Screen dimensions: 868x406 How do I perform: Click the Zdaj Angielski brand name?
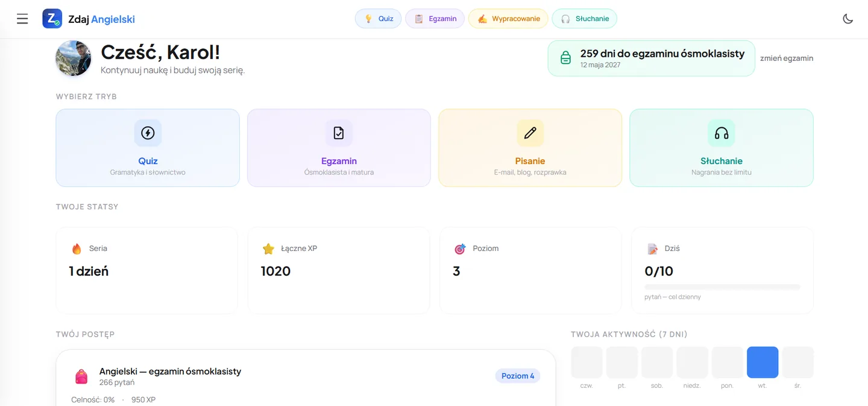[x=102, y=19]
